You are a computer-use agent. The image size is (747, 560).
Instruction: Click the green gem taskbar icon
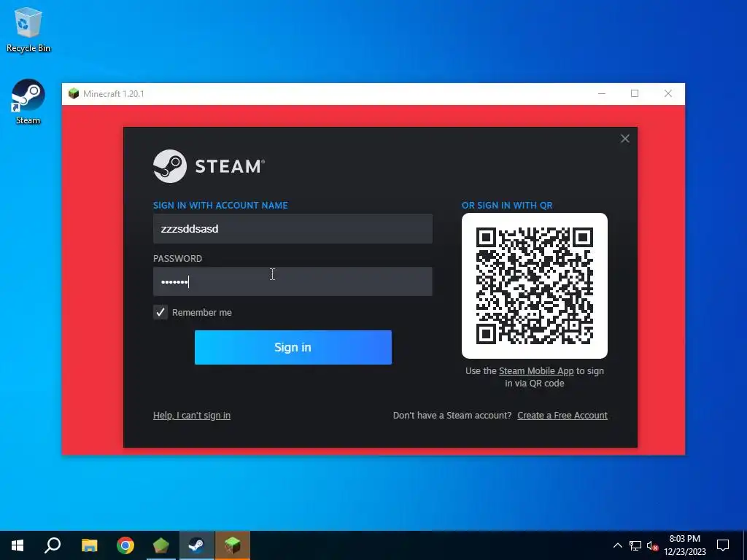coord(161,545)
